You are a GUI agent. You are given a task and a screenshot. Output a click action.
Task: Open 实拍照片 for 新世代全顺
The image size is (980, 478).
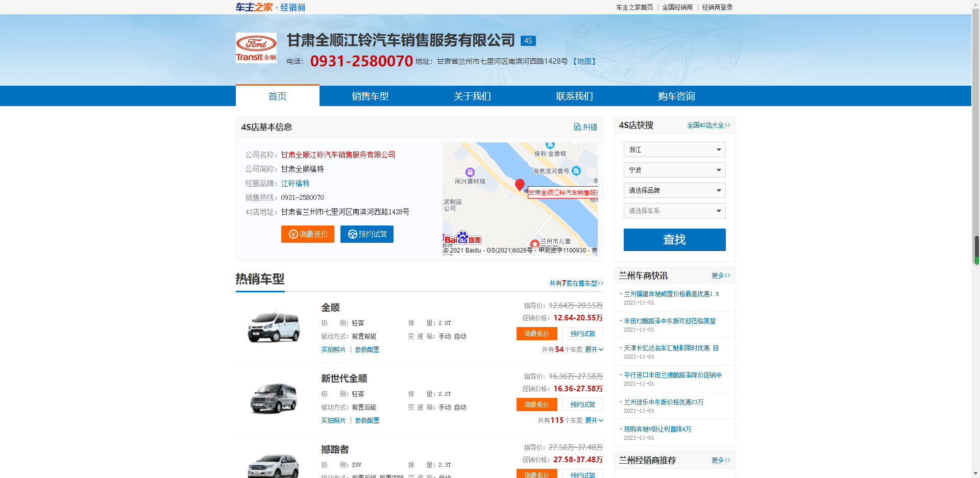click(333, 420)
